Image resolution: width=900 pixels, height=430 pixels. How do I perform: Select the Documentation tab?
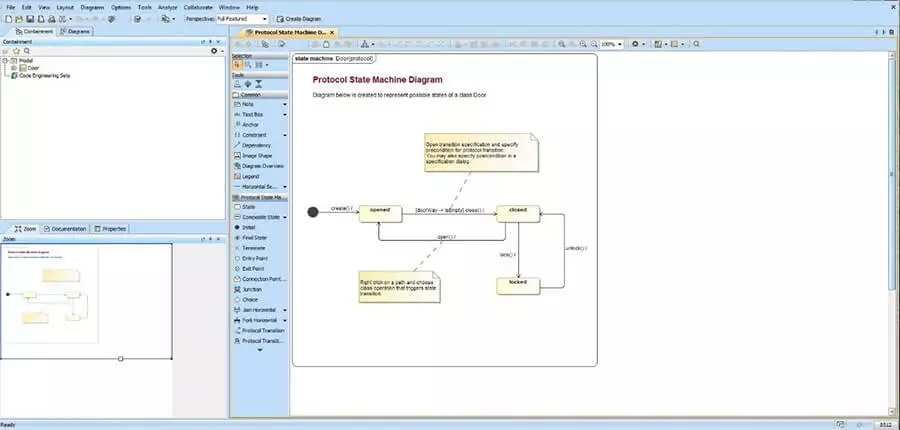[65, 228]
